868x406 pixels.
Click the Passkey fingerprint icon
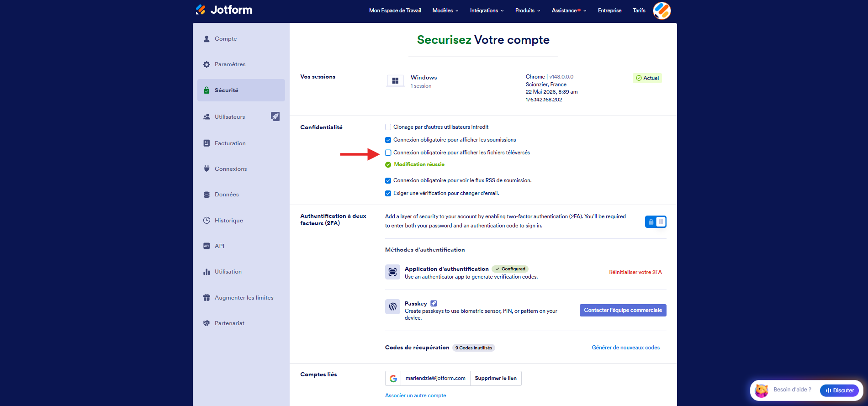392,307
